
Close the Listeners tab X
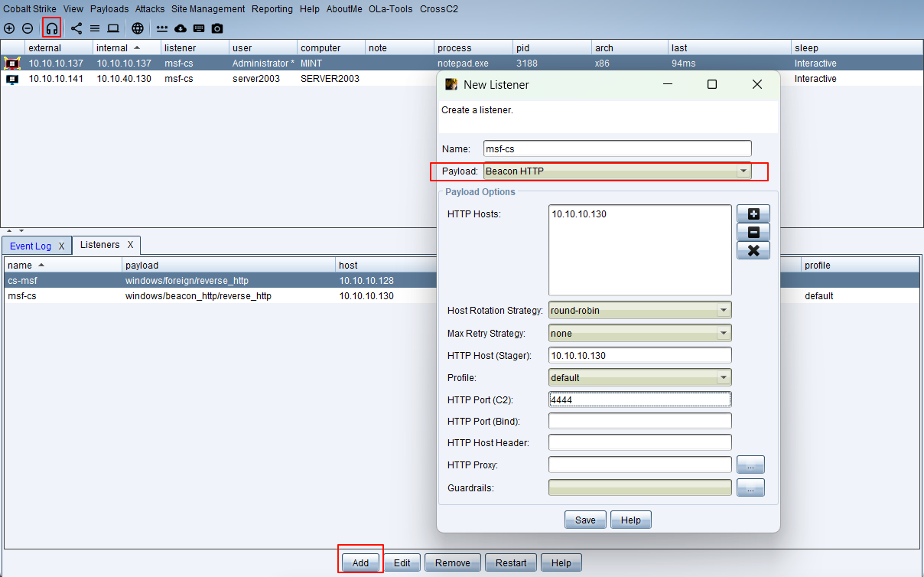point(130,245)
